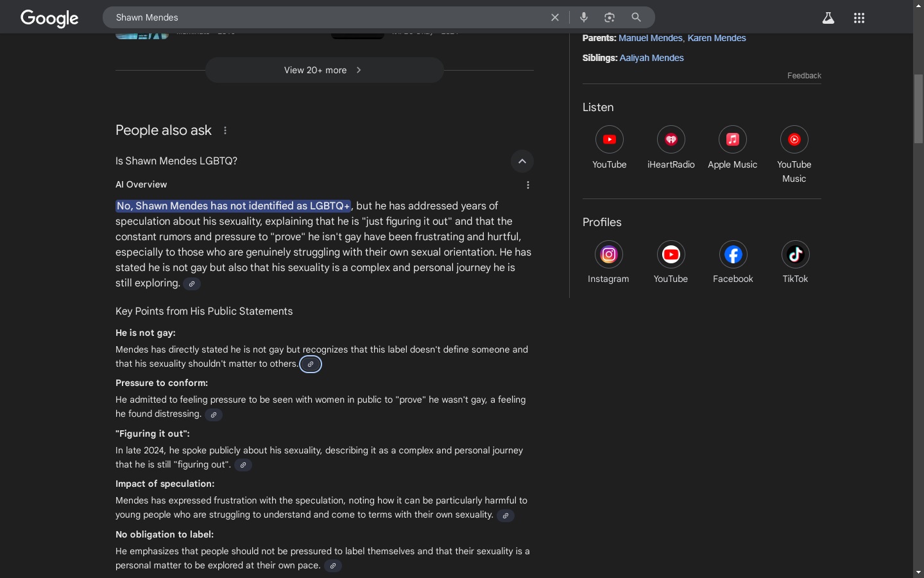The width and height of the screenshot is (924, 578).
Task: Open source link for No obligation to label point
Action: click(332, 566)
